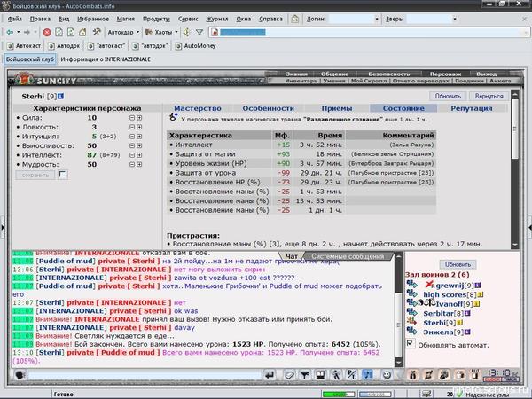Switch to Информация о INTERNAZIONALE tab
The width and height of the screenshot is (532, 399).
click(x=106, y=59)
